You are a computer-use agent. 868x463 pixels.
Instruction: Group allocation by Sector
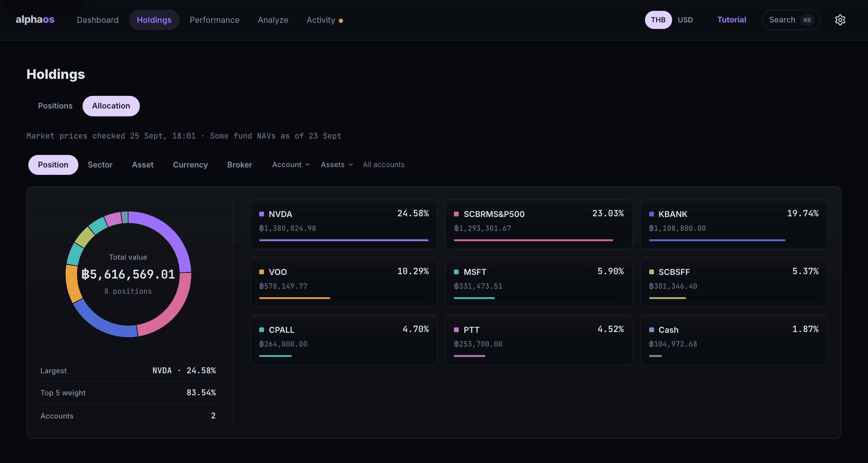[x=100, y=165]
